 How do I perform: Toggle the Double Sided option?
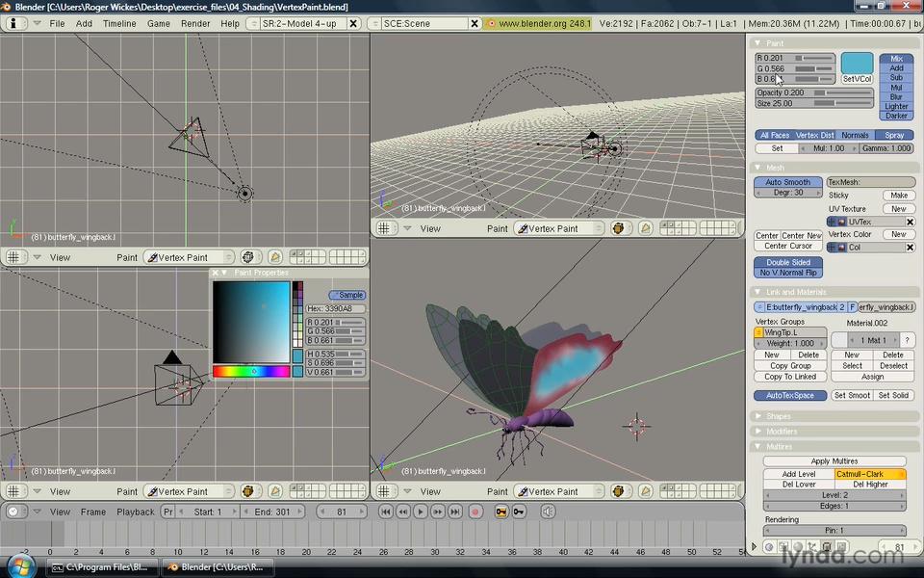(x=788, y=262)
